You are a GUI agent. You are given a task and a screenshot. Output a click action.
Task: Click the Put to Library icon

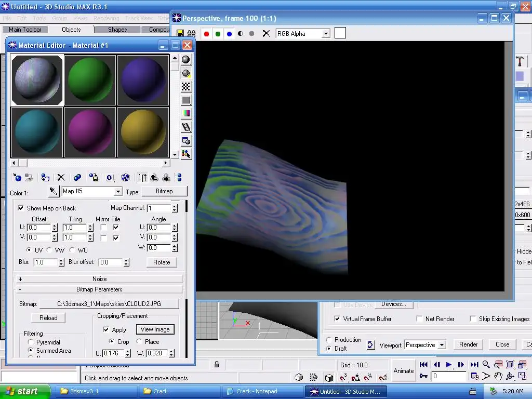click(94, 178)
